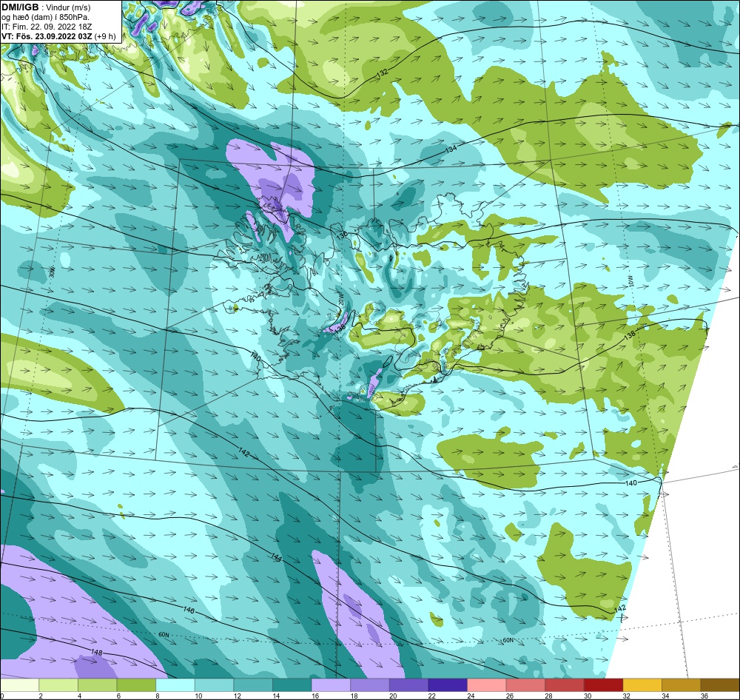The width and height of the screenshot is (740, 700).
Task: Click the legend tick label '36'
Action: 704,696
